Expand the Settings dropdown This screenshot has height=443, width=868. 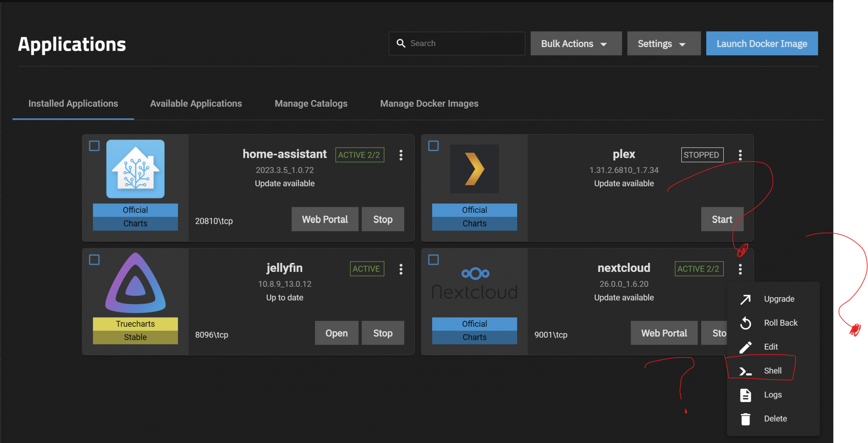pos(664,43)
